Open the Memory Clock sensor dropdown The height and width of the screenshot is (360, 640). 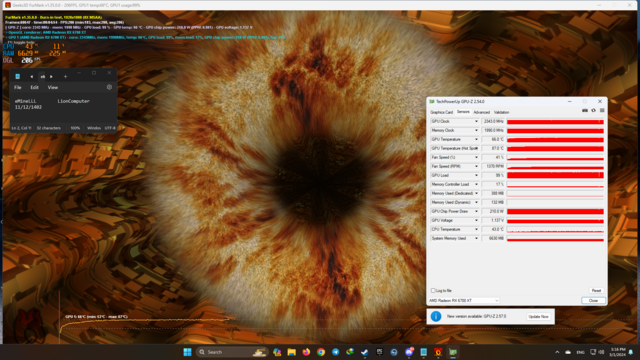point(476,130)
